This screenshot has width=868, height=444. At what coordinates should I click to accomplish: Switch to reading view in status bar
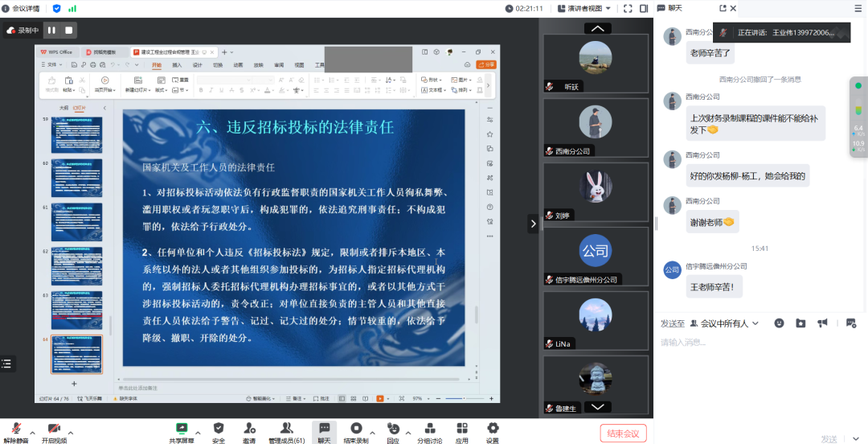pyautogui.click(x=366, y=398)
